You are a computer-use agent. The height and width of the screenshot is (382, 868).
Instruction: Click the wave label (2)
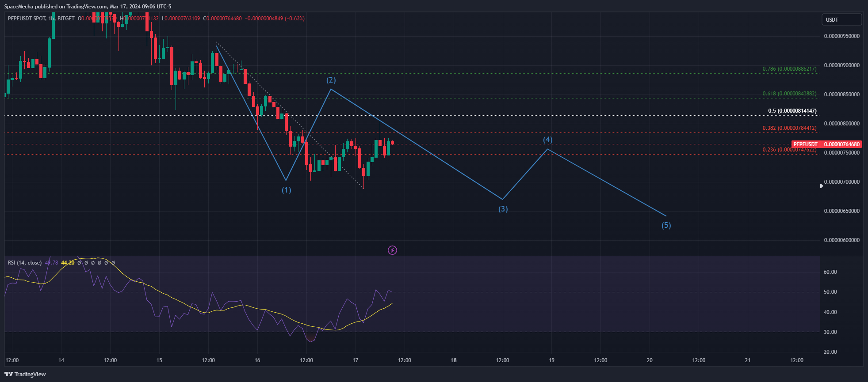click(331, 80)
